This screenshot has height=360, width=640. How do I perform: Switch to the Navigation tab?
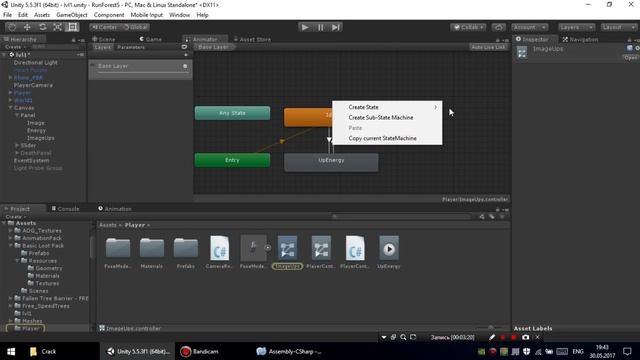pos(580,39)
